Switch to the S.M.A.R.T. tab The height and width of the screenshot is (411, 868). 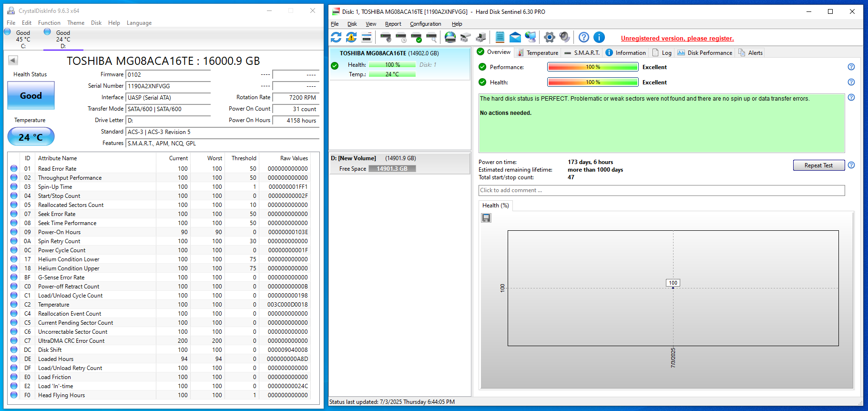click(582, 52)
